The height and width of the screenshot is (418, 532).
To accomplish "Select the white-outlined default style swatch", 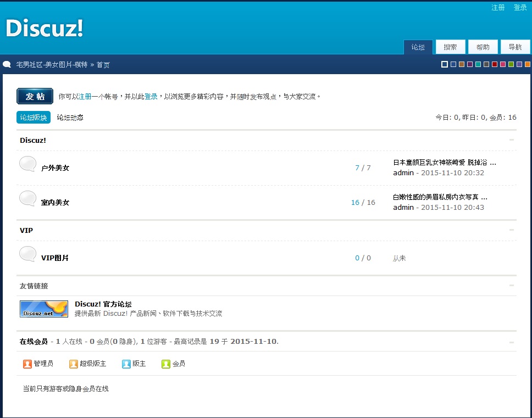I will [445, 64].
